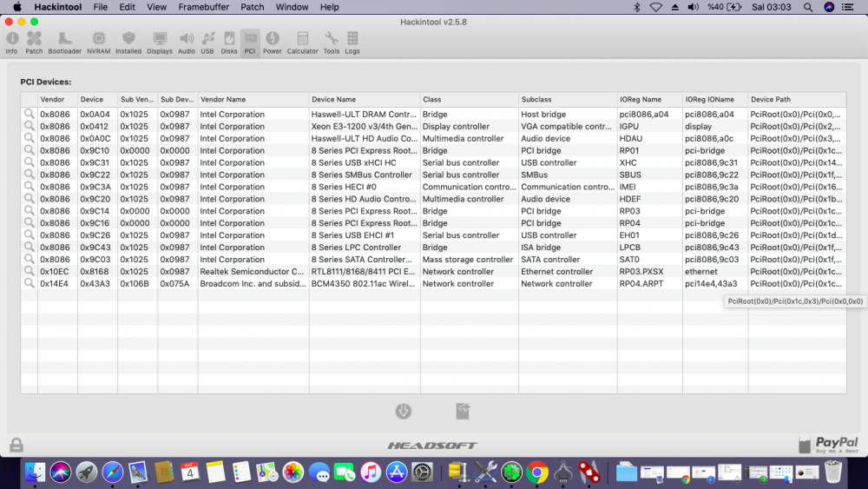Open the Framebuffer menu
The image size is (868, 489).
(x=202, y=7)
